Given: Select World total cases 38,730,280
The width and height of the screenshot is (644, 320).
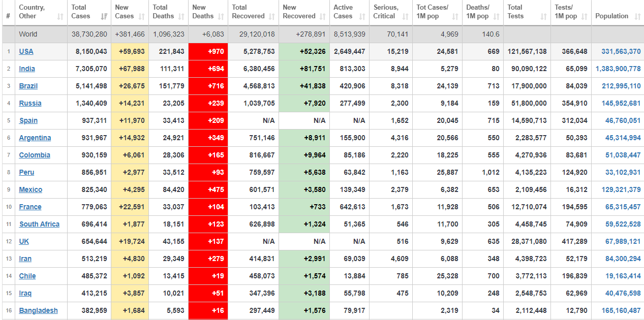Looking at the screenshot, I should (89, 34).
